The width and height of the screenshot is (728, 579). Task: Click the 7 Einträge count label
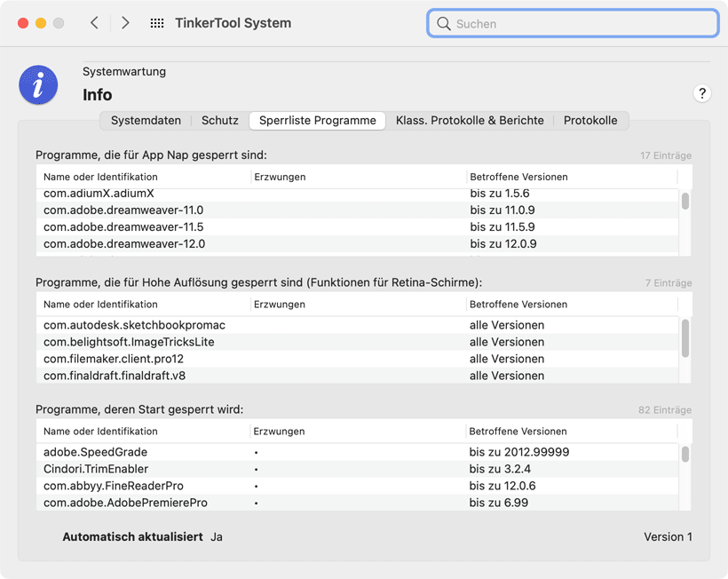(669, 282)
